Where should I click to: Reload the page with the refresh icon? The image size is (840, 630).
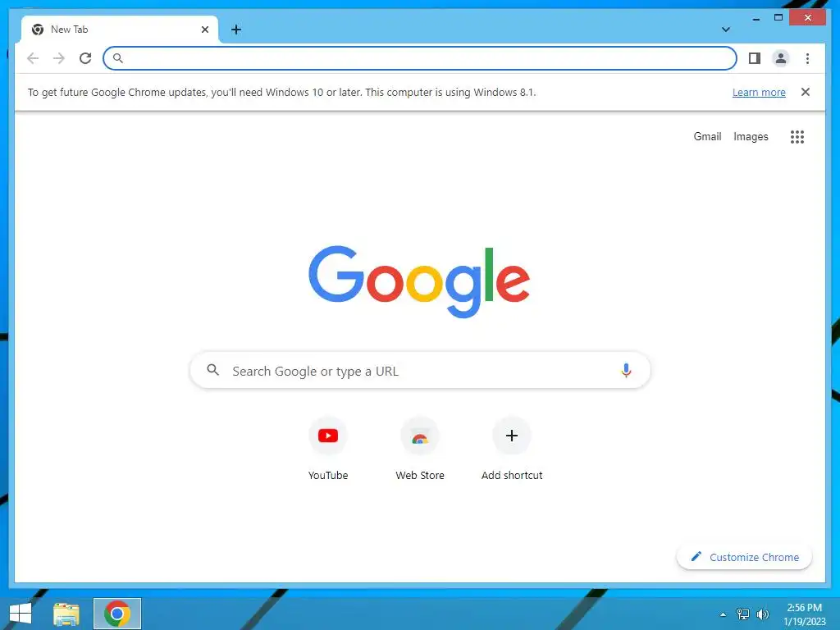(x=85, y=58)
